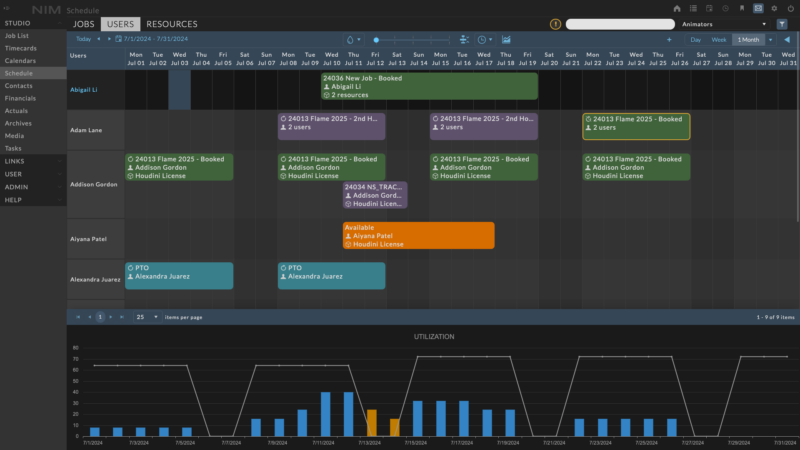Add a new event with plus icon
Screen dimensions: 800x450
click(669, 39)
